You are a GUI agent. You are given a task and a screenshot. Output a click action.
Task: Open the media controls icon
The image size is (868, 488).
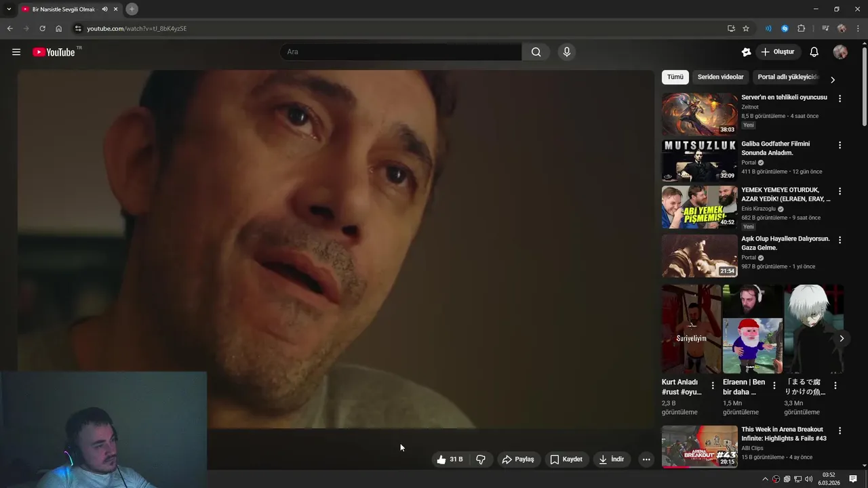825,28
